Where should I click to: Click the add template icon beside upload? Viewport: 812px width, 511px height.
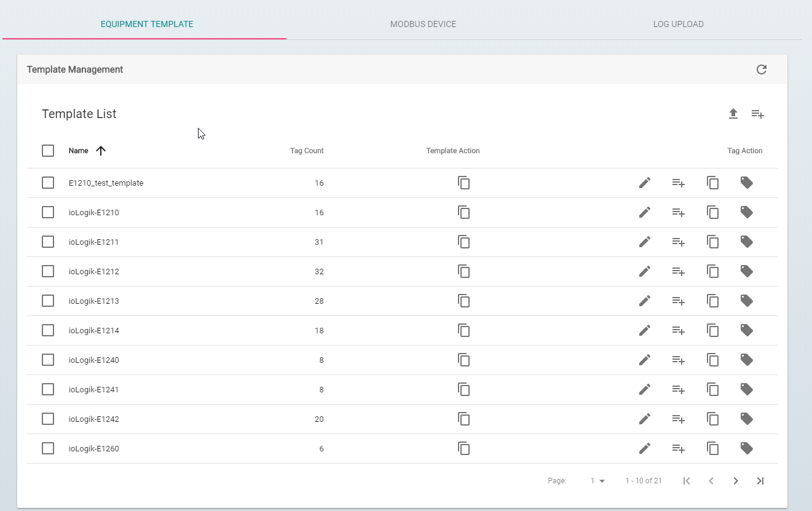pos(758,114)
